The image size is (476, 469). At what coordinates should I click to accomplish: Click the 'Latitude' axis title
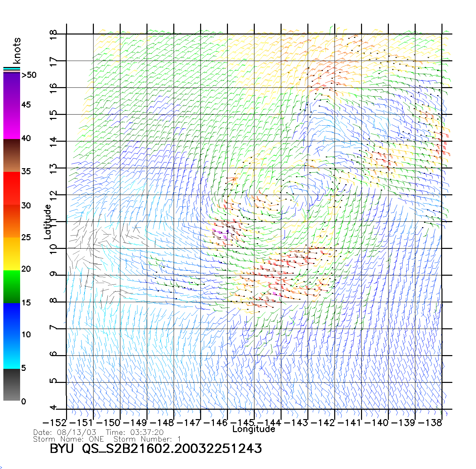click(48, 222)
